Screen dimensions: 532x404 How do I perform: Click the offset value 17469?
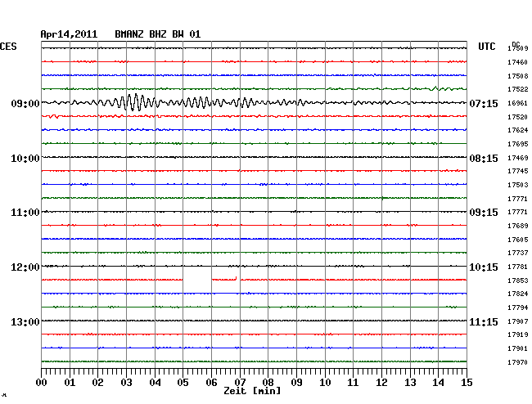coord(518,158)
